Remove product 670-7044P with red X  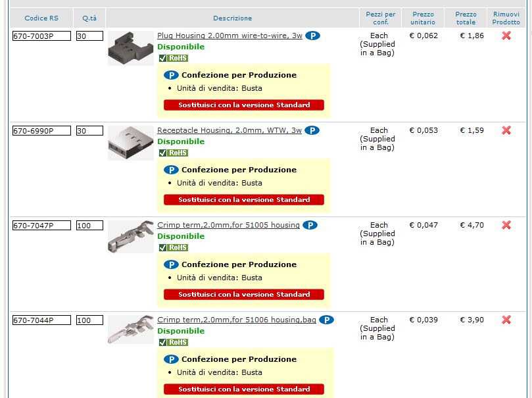(506, 319)
